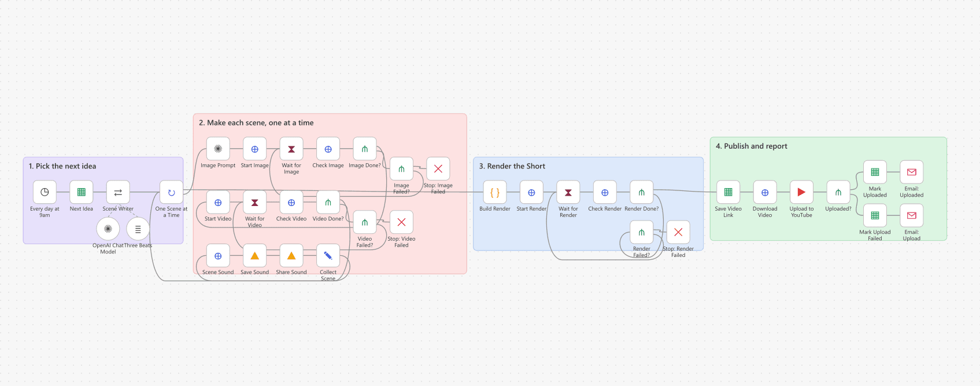Open the Mark Upload Failed sheet node

[875, 215]
